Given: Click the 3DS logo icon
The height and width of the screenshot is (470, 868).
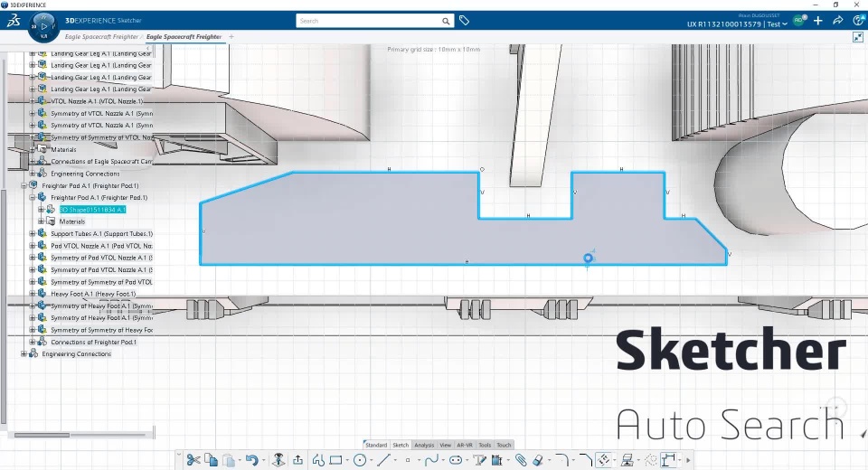Looking at the screenshot, I should click(14, 21).
